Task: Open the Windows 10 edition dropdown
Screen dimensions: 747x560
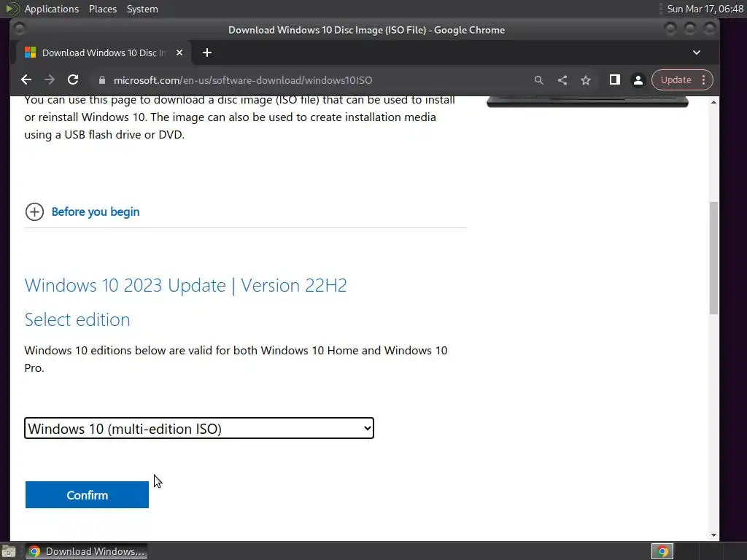Action: pyautogui.click(x=199, y=428)
